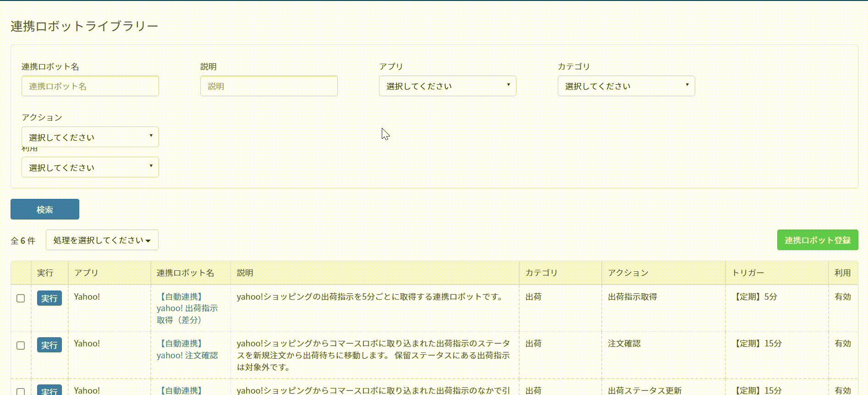Run the yahoo! 注文確認 robot with 実行

coord(49,345)
